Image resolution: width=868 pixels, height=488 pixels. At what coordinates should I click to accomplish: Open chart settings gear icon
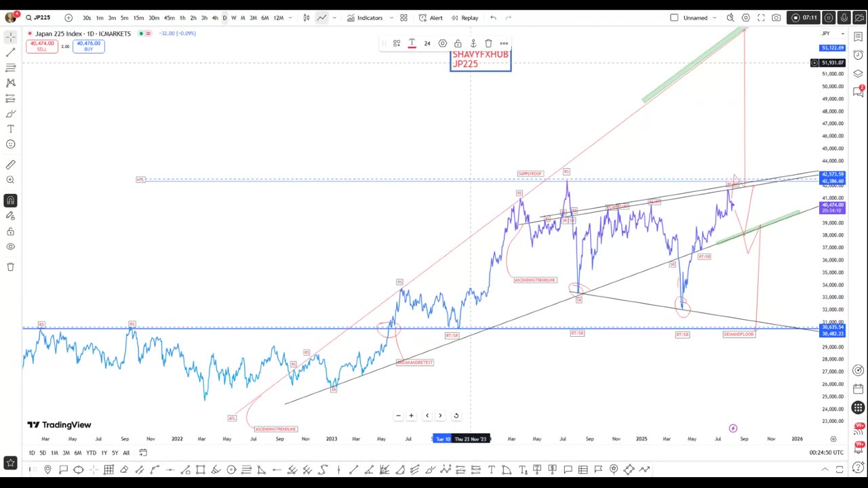tap(746, 18)
